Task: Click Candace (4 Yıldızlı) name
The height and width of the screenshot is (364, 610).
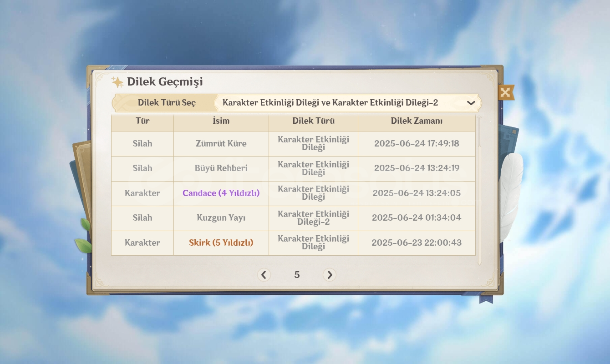Action: pyautogui.click(x=221, y=193)
